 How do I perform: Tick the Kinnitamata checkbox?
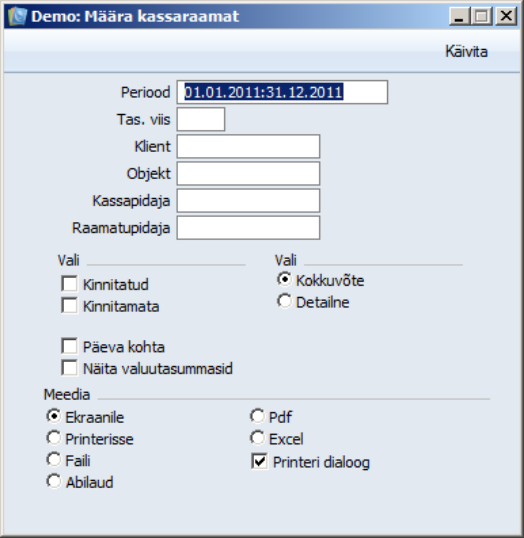69,305
